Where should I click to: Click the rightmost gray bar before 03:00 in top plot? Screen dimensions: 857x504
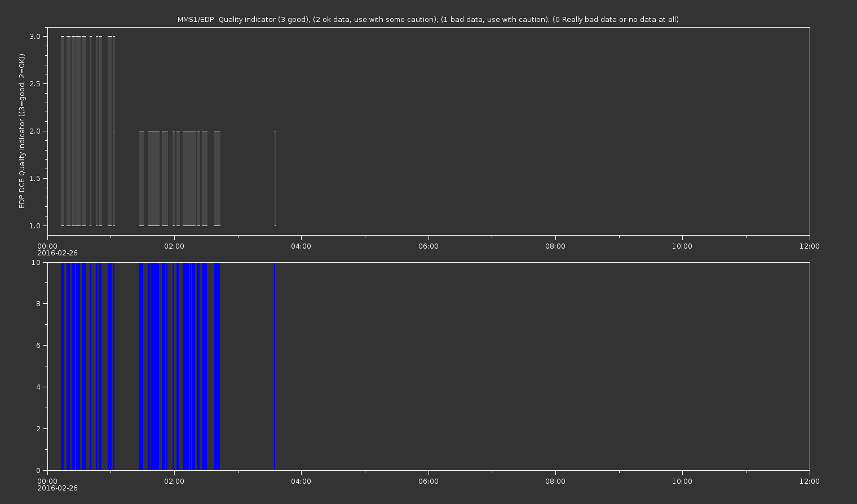[x=217, y=179]
